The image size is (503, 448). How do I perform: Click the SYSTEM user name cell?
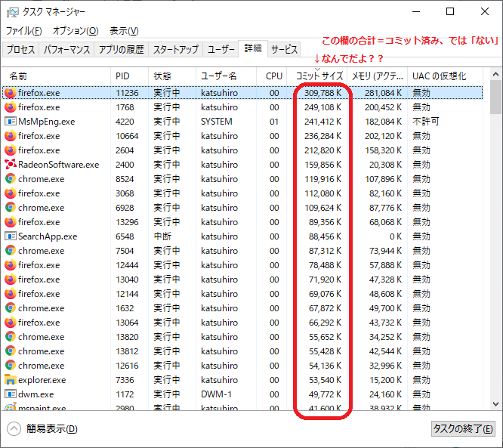[x=217, y=122]
